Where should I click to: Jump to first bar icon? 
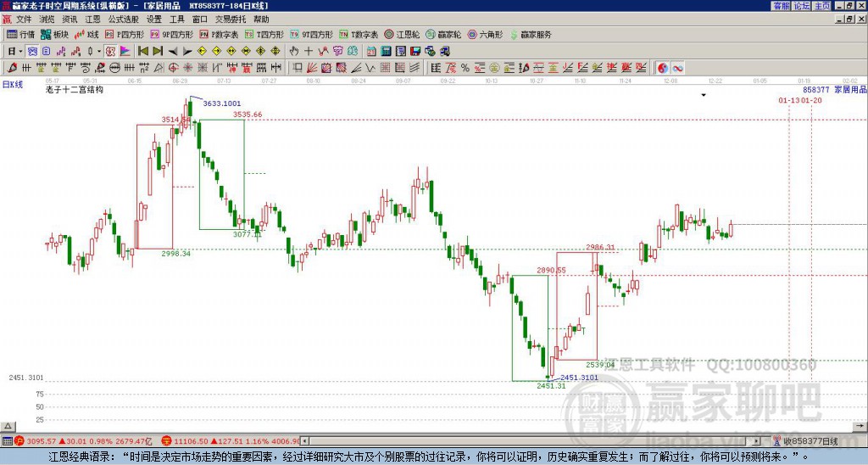coord(142,52)
